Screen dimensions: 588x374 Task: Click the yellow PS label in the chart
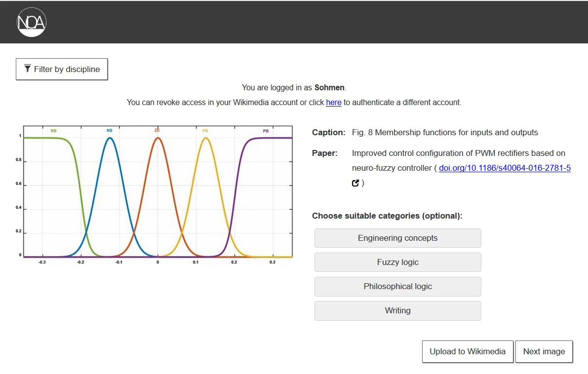click(x=205, y=131)
